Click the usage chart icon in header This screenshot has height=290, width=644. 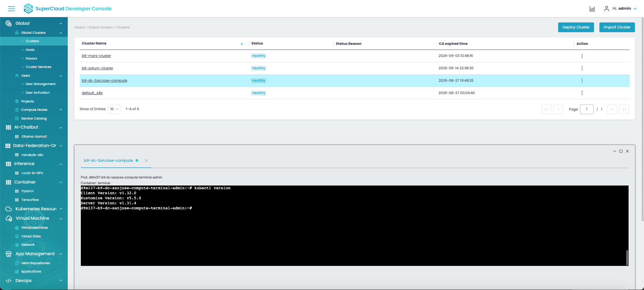pos(592,9)
